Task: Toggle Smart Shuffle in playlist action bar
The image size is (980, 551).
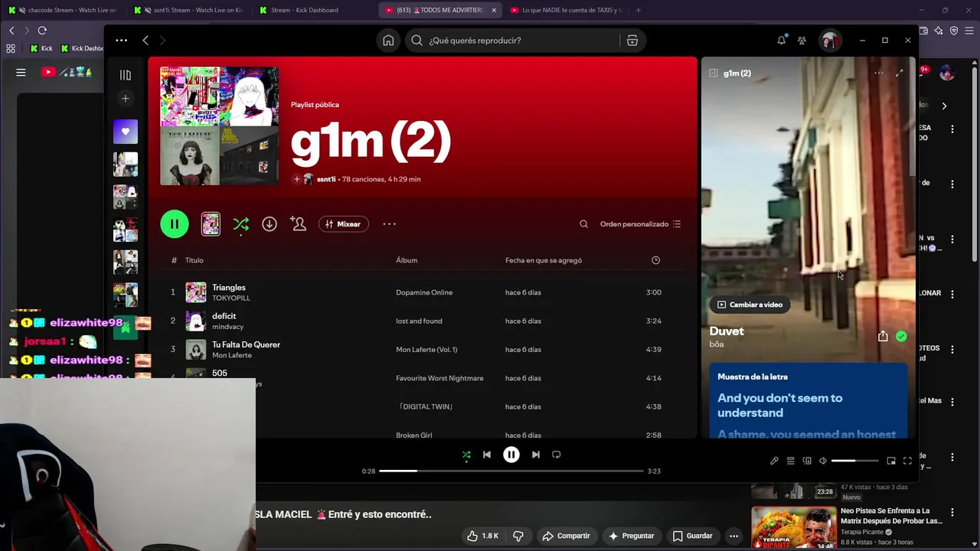Action: point(240,224)
